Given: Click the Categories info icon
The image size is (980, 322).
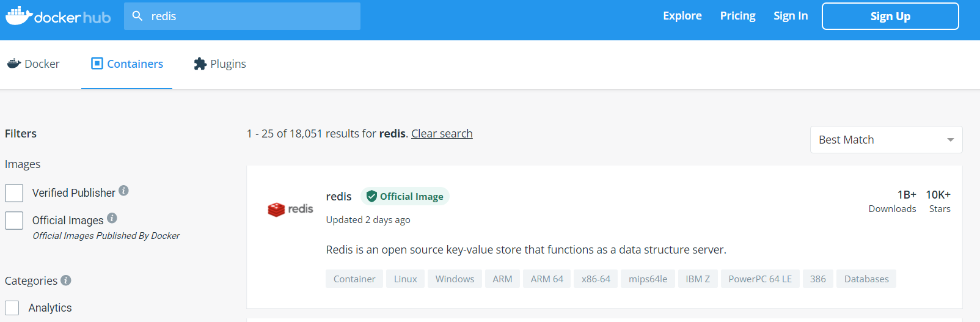Looking at the screenshot, I should coord(66,280).
